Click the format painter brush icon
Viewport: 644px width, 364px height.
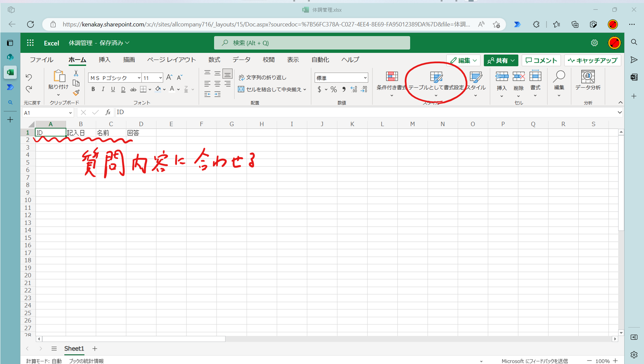point(76,93)
